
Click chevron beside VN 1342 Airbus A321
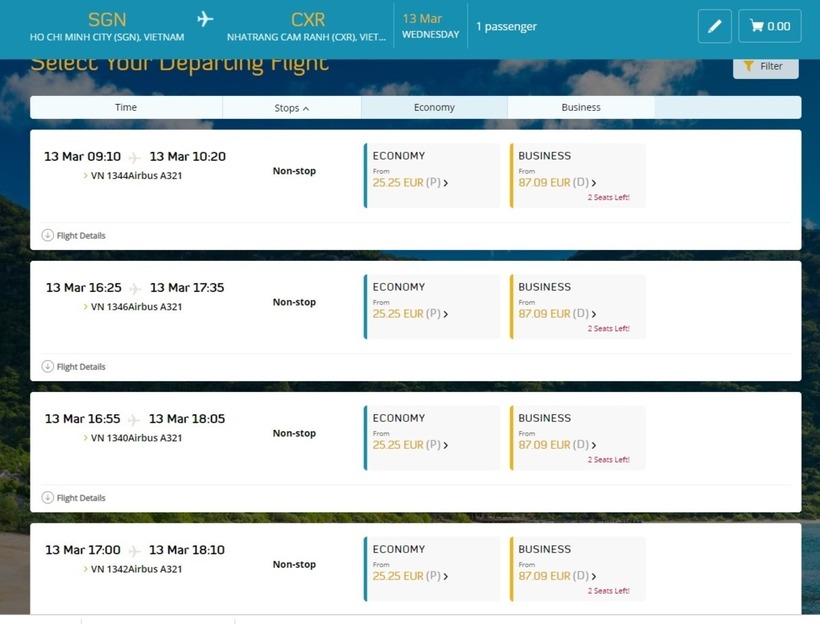pos(85,569)
